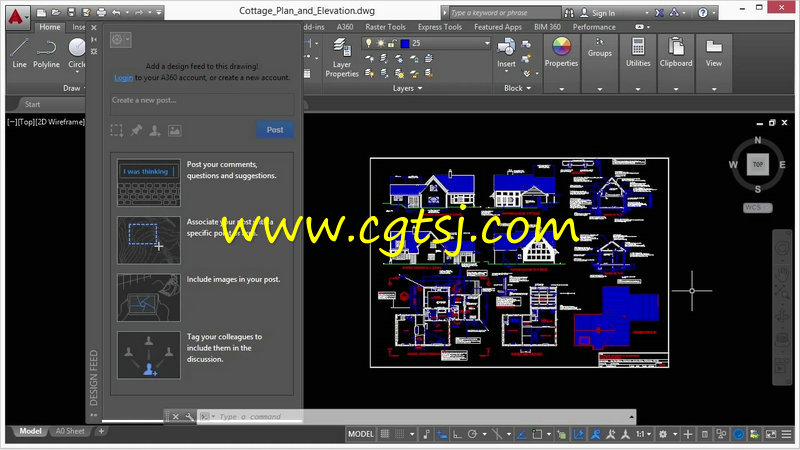Click the Save As quick-access icon
The height and width of the screenshot is (450, 800).
click(86, 12)
